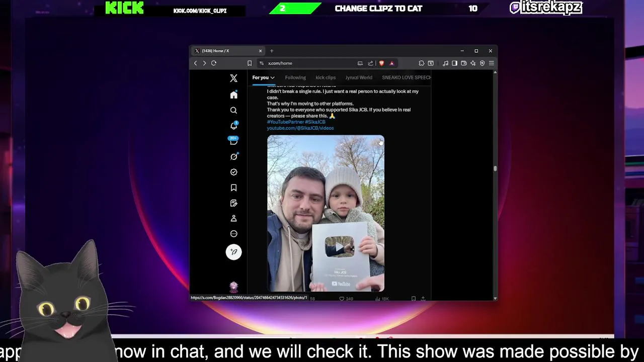Open Profile person icon in sidebar
The image size is (644, 362).
tap(233, 218)
